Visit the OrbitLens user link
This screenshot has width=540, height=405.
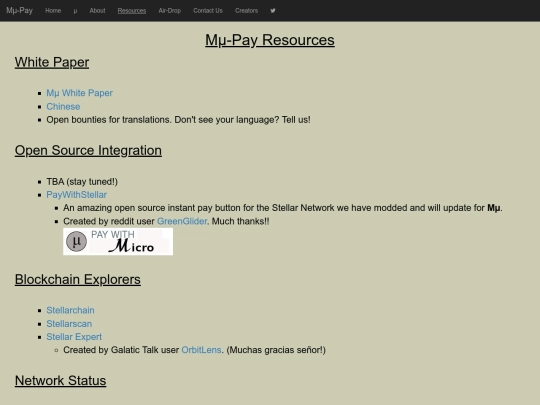click(201, 350)
